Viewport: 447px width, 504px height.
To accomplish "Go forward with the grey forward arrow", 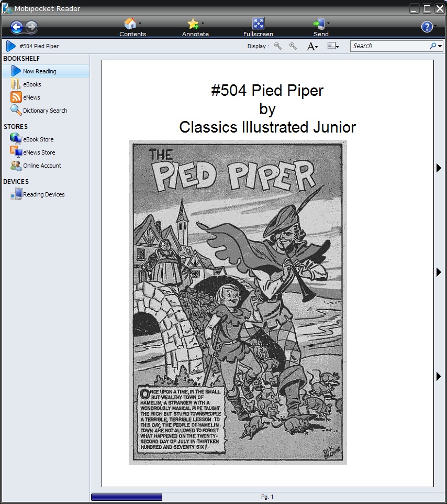I will point(31,27).
